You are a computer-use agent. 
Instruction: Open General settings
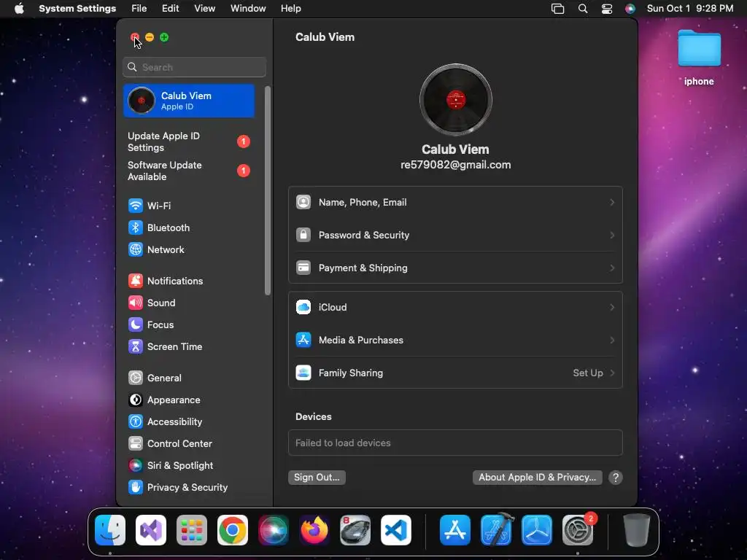189,378
